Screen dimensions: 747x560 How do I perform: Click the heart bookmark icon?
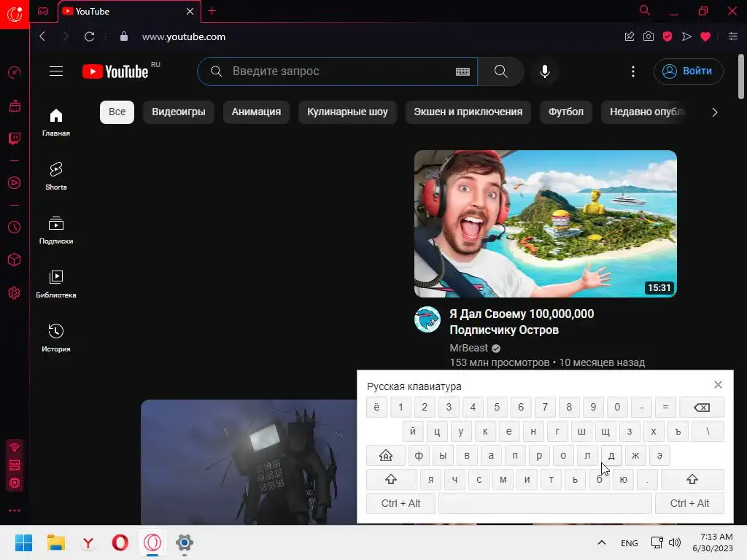point(705,36)
